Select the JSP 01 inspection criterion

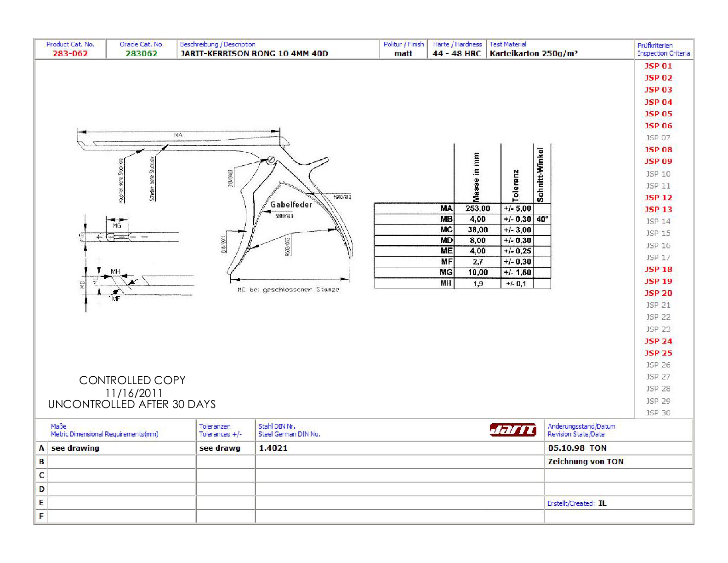pyautogui.click(x=658, y=66)
